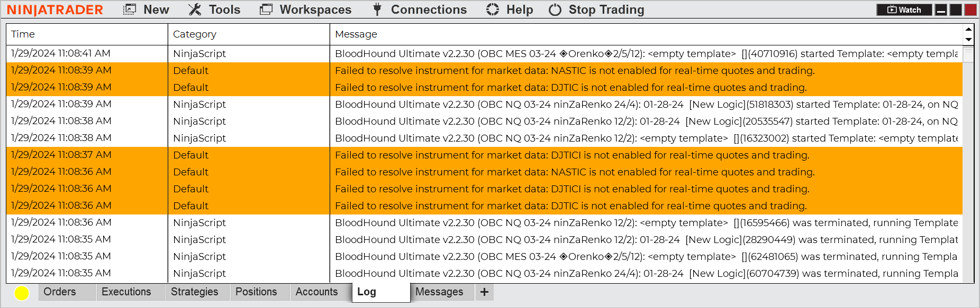
Task: Click the NinjaTrader logo
Action: [x=55, y=10]
